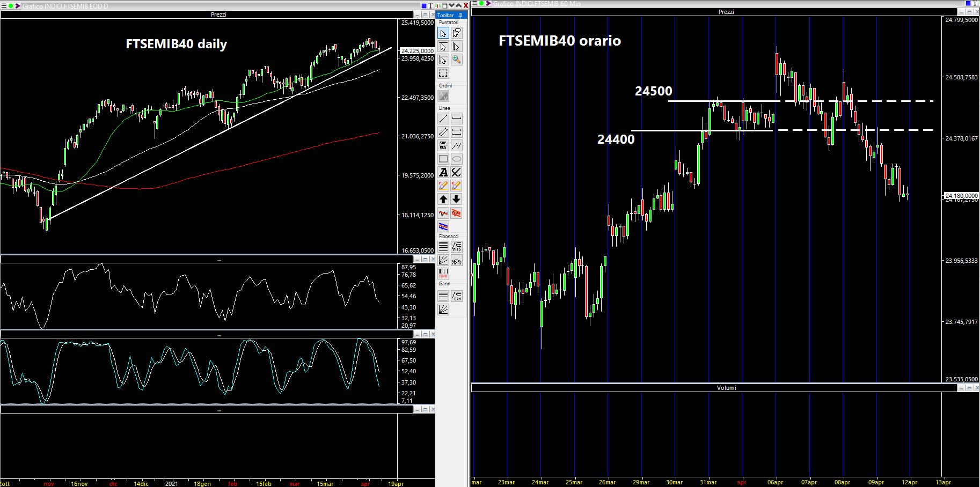Click the Volumi panel header
This screenshot has height=487, width=980.
pos(726,387)
